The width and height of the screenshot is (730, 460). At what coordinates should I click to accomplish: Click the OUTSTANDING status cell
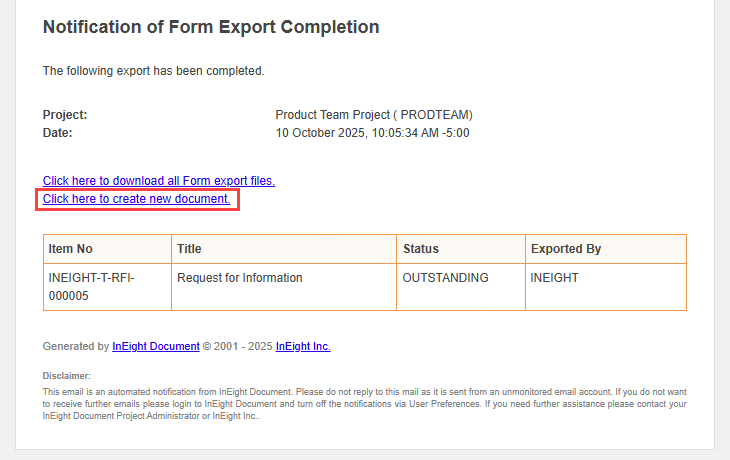point(445,278)
